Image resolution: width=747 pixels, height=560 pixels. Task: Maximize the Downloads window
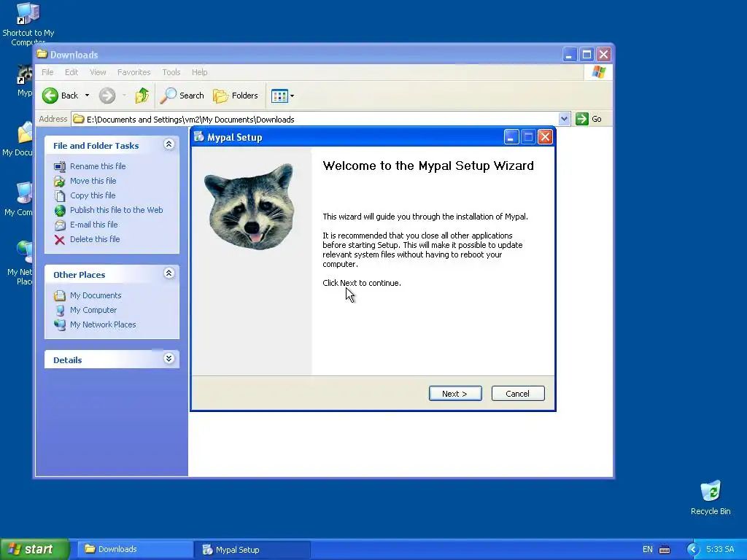pos(587,54)
